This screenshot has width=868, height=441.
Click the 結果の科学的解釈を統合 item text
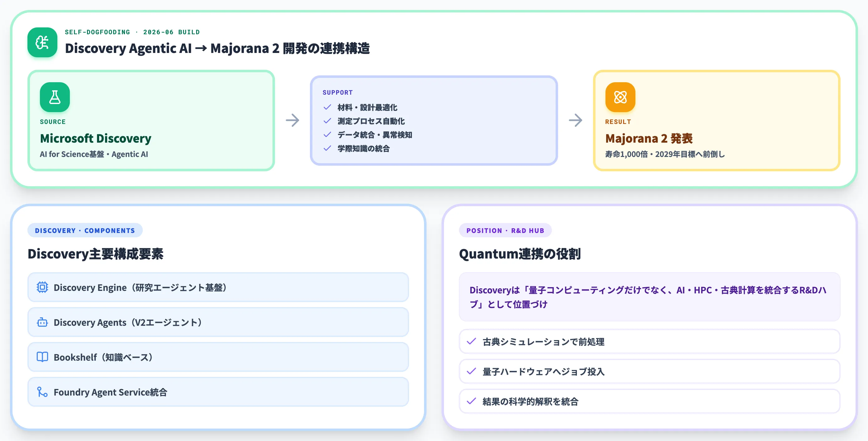[530, 402]
